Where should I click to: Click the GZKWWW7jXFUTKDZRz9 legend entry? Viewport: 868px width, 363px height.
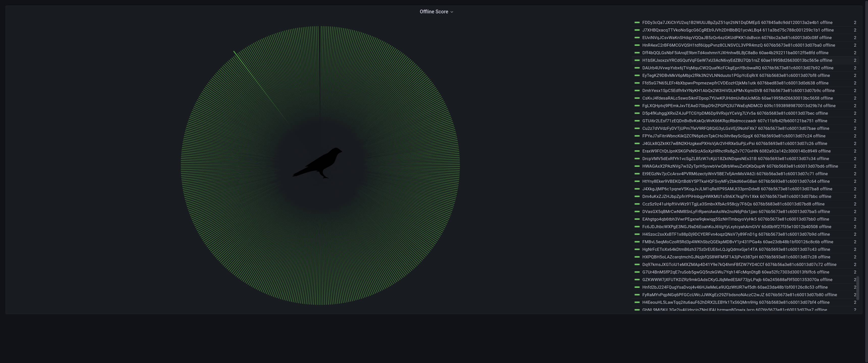737,280
